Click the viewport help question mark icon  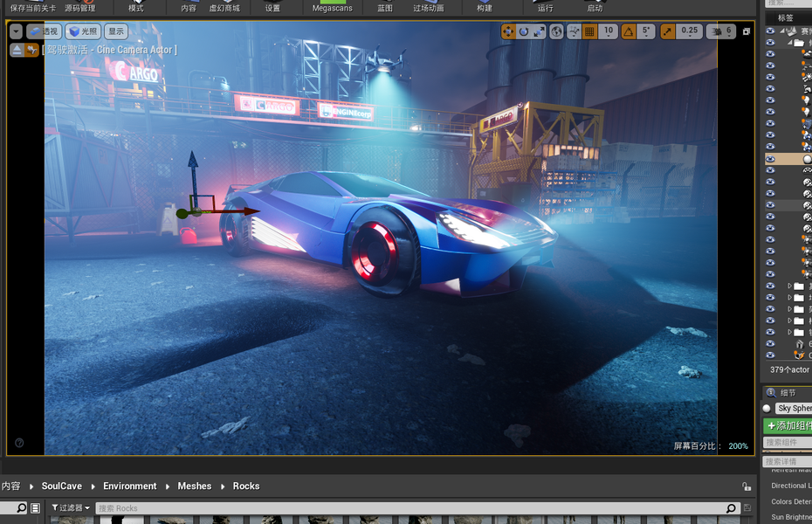click(x=19, y=443)
